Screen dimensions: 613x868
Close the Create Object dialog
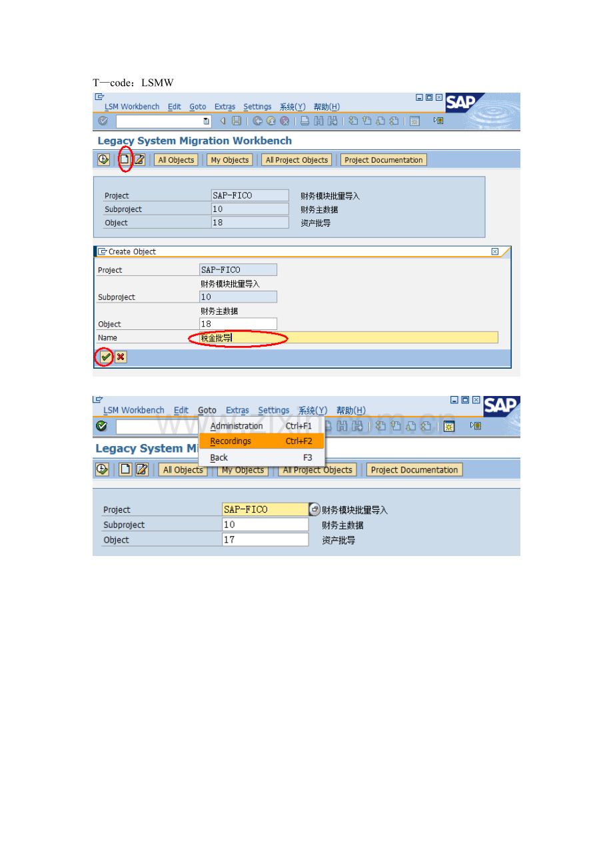point(495,251)
